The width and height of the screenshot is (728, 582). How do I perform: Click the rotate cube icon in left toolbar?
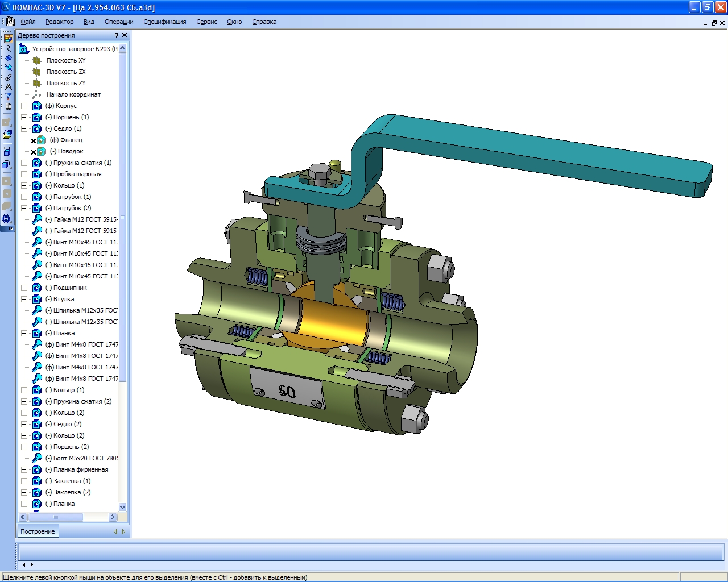pyautogui.click(x=7, y=165)
